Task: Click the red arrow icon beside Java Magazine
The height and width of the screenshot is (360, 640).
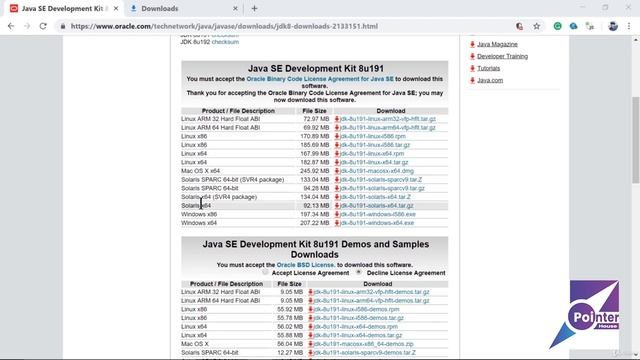Action: [472, 44]
